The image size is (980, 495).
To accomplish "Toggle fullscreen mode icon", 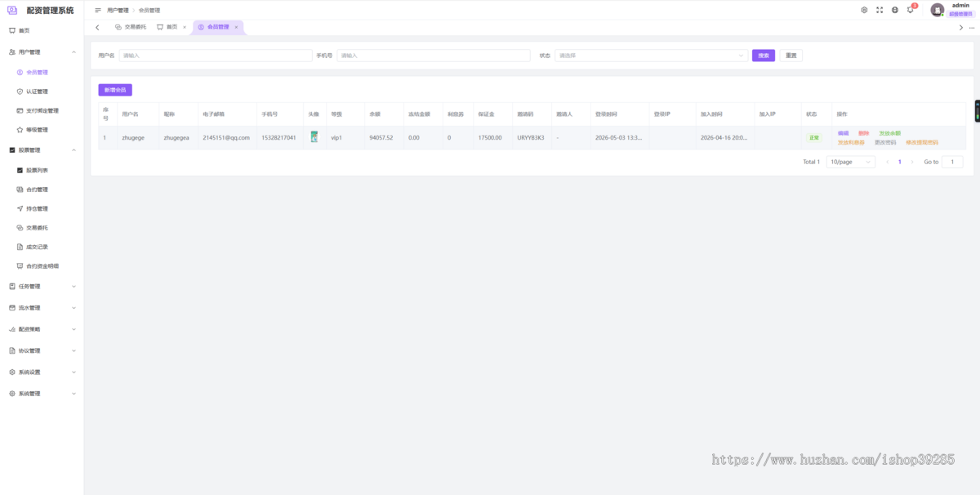I will [880, 10].
